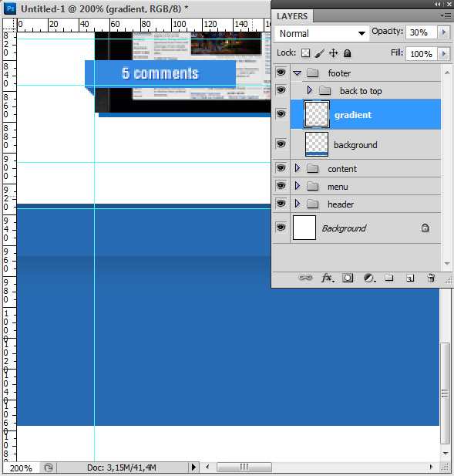The image size is (454, 476).
Task: Open the Normal blend mode dropdown
Action: click(x=322, y=33)
